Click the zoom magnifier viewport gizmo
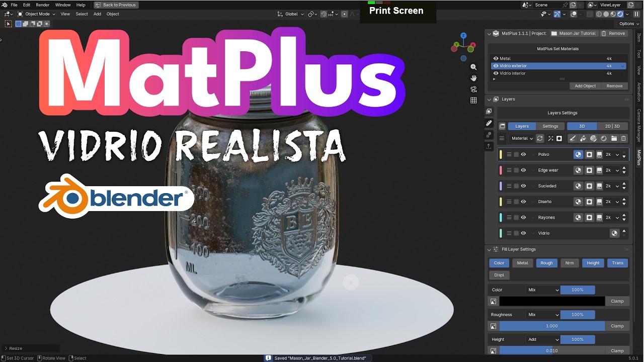This screenshot has width=644, height=362. [473, 67]
